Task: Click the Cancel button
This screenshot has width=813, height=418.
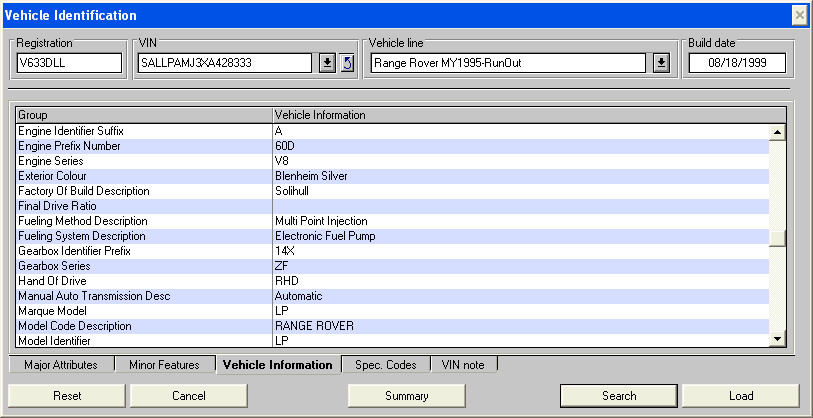Action: pyautogui.click(x=189, y=396)
